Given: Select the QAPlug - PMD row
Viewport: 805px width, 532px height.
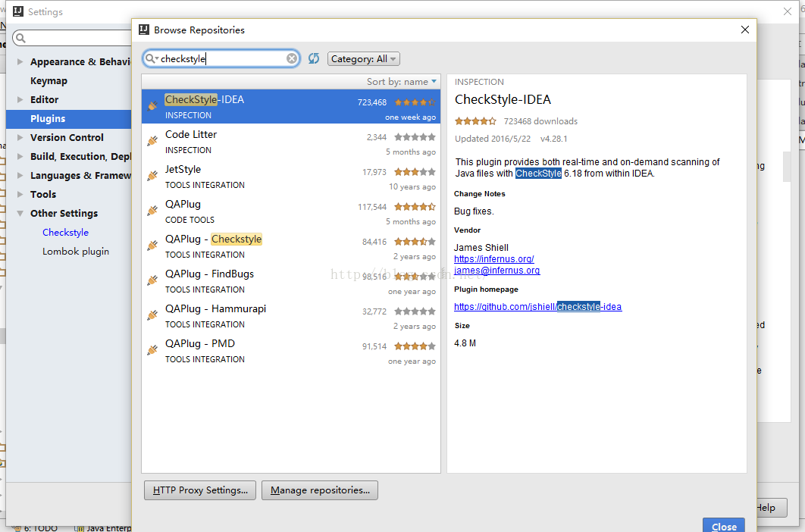Looking at the screenshot, I should [x=291, y=351].
